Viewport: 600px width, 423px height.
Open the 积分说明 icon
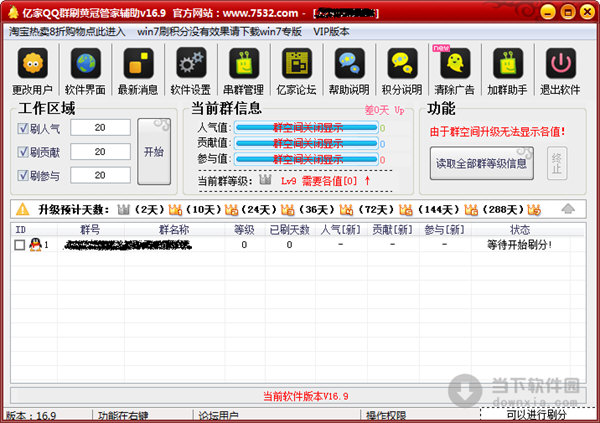point(402,64)
